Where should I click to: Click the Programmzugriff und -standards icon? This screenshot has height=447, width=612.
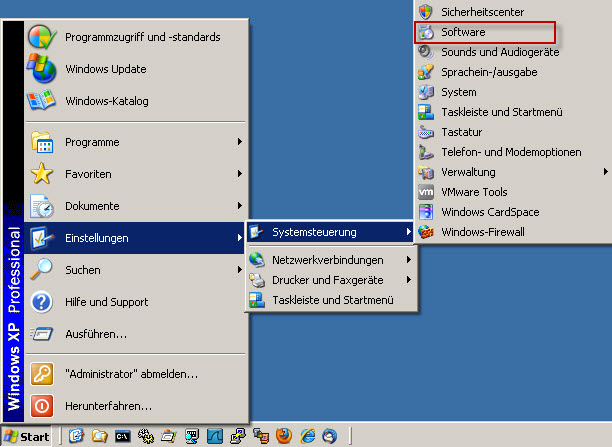click(42, 37)
